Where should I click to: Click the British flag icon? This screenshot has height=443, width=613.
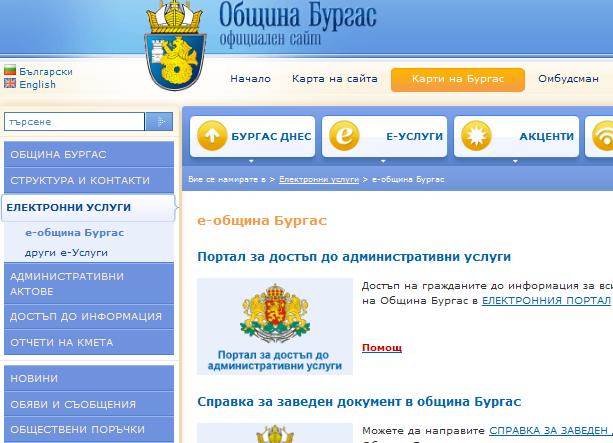pos(10,83)
